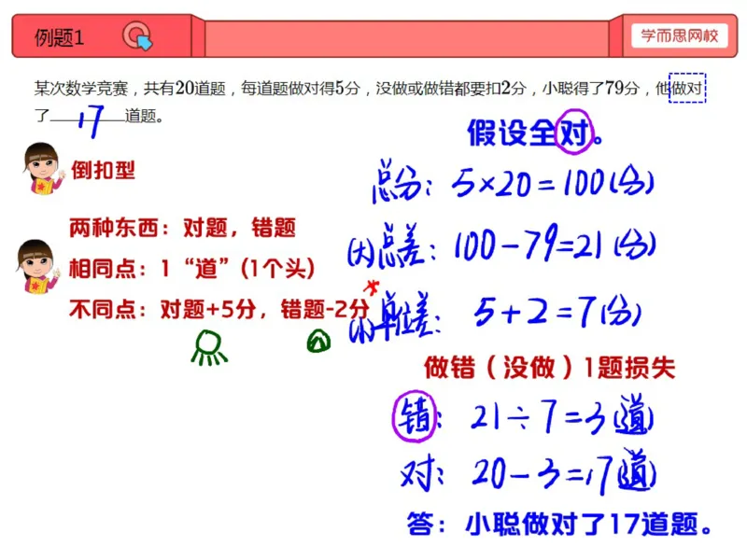This screenshot has height=560, width=747.
Task: Select the girl avatar beside 相同点
Action: click(37, 267)
